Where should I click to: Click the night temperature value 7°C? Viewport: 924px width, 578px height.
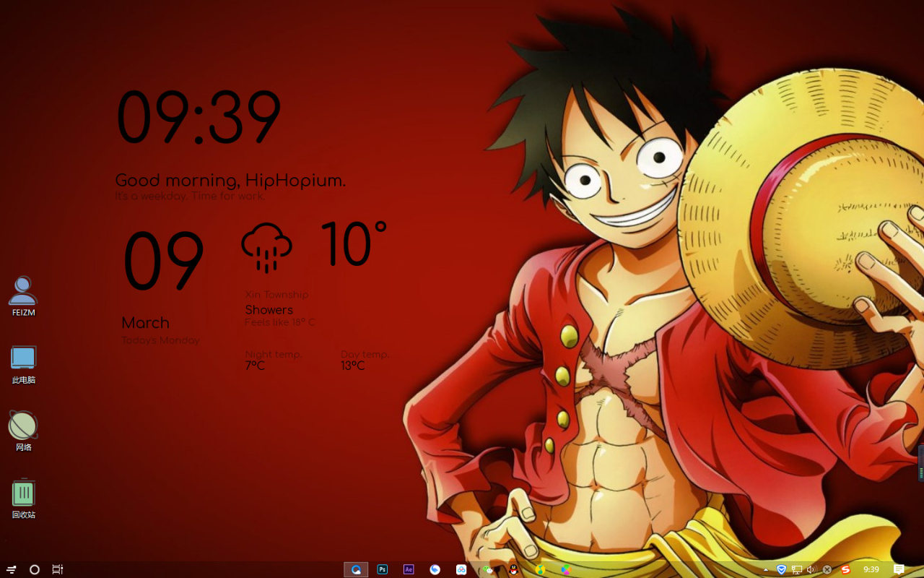255,366
